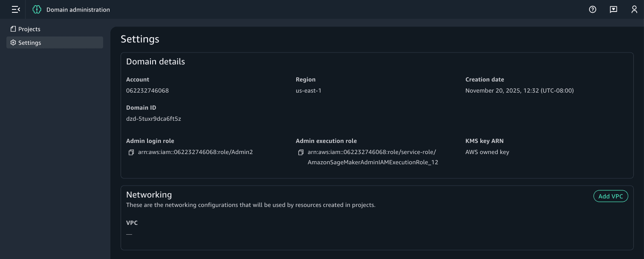Click the Domain ID label
This screenshot has height=259, width=644.
click(x=141, y=108)
